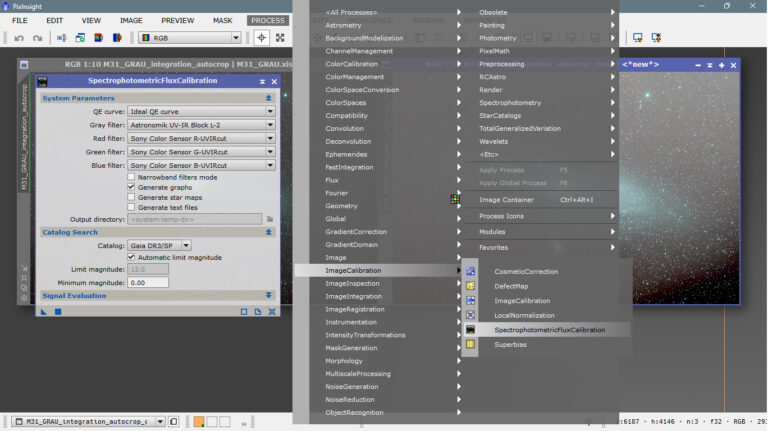The image size is (768, 431).
Task: Select SpectrophotometricFluxCalibration in the submenu
Action: (x=549, y=330)
